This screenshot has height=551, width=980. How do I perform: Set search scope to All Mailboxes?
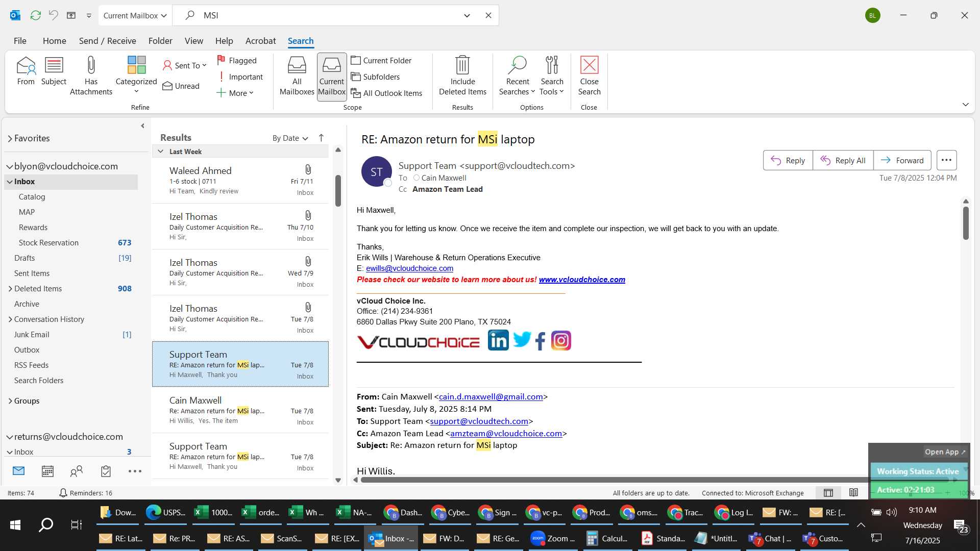(x=297, y=76)
